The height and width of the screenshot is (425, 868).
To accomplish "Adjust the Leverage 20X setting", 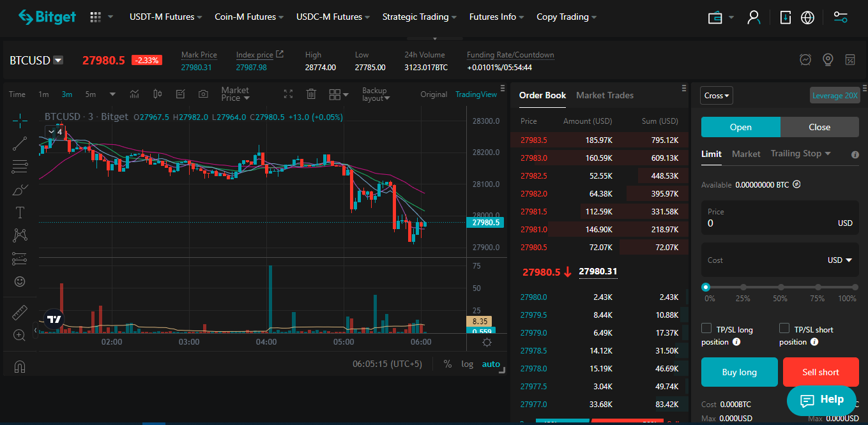I will pos(835,96).
